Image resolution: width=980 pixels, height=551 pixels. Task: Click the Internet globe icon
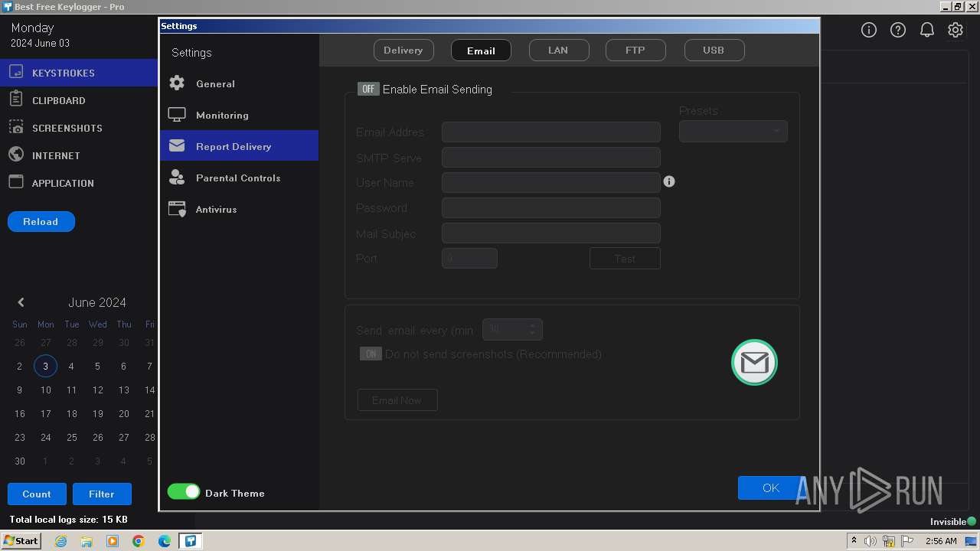15,155
